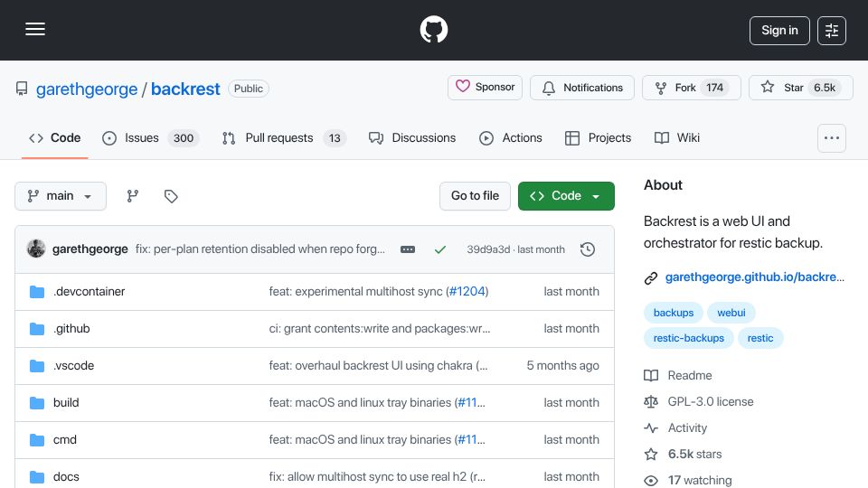
Task: Expand the green Code clone dropdown
Action: [x=566, y=196]
